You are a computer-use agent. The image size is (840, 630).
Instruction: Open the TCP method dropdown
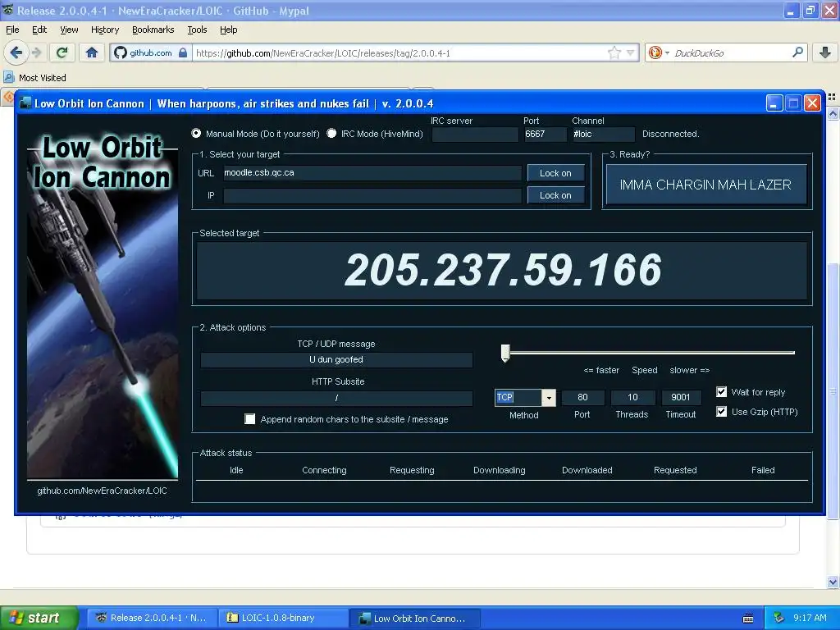[549, 398]
